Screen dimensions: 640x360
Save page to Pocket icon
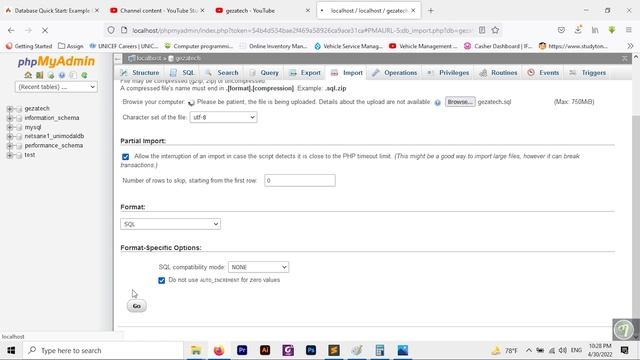click(561, 30)
